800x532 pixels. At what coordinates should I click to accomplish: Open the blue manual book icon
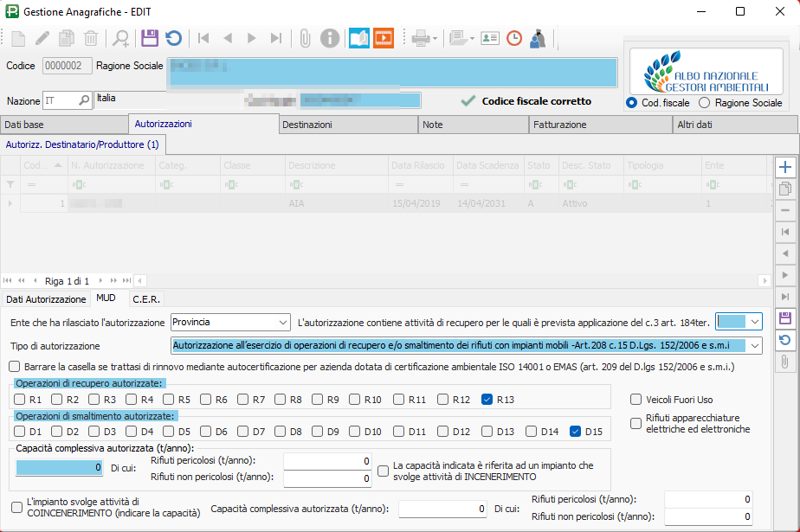click(x=358, y=38)
